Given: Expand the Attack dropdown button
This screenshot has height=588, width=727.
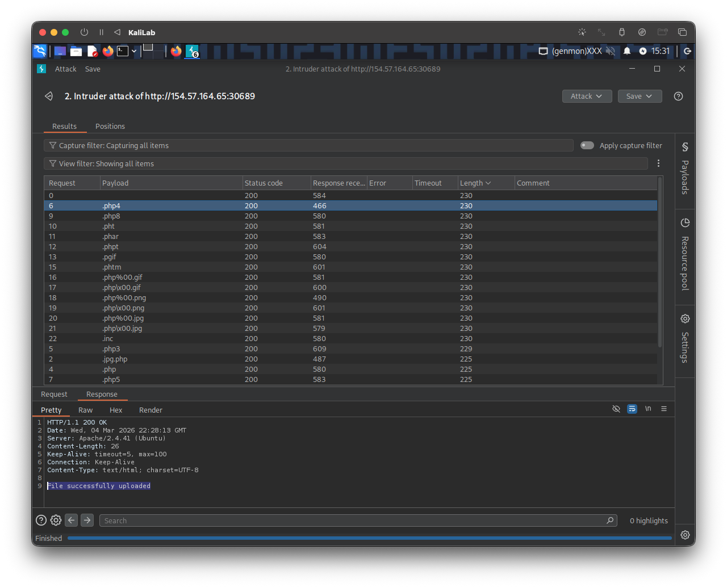Looking at the screenshot, I should point(587,96).
